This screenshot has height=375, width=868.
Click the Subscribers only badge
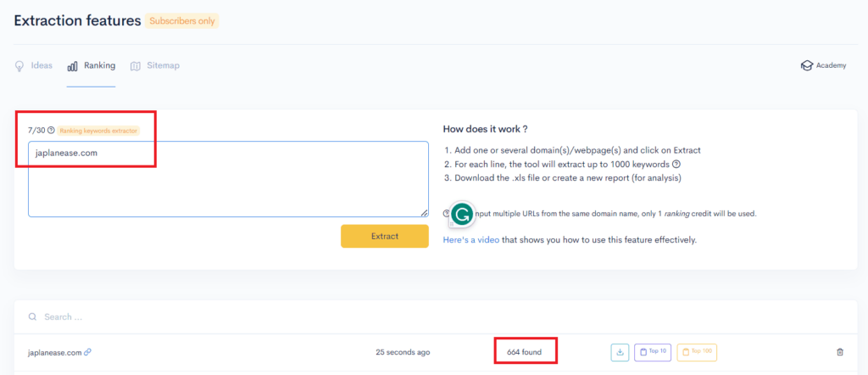[x=182, y=21]
